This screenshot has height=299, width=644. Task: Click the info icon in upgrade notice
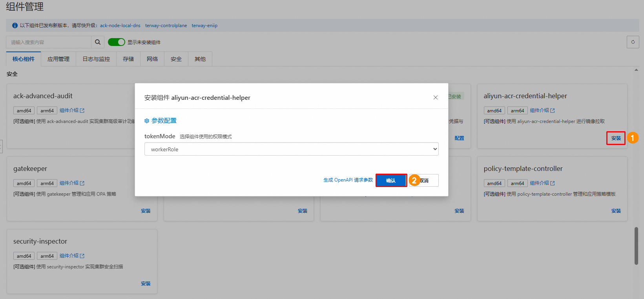[15, 26]
